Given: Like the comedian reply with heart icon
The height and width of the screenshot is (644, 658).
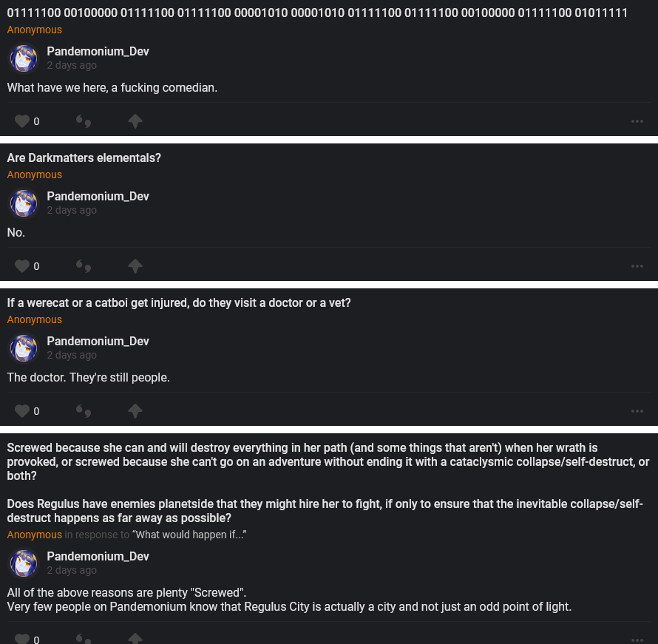Looking at the screenshot, I should pyautogui.click(x=22, y=121).
